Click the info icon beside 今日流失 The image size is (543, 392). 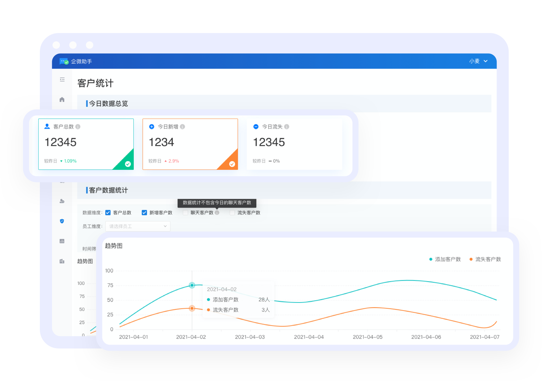pyautogui.click(x=287, y=127)
